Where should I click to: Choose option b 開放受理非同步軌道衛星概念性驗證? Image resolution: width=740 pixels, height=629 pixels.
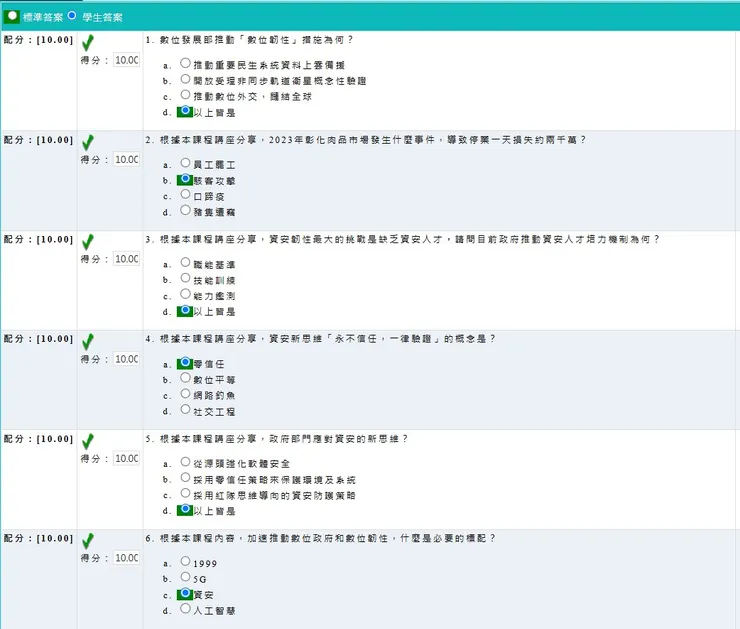[x=185, y=79]
